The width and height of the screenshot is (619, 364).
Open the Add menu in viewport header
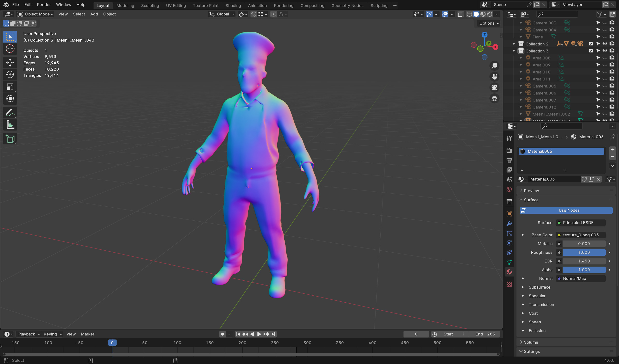tap(94, 14)
